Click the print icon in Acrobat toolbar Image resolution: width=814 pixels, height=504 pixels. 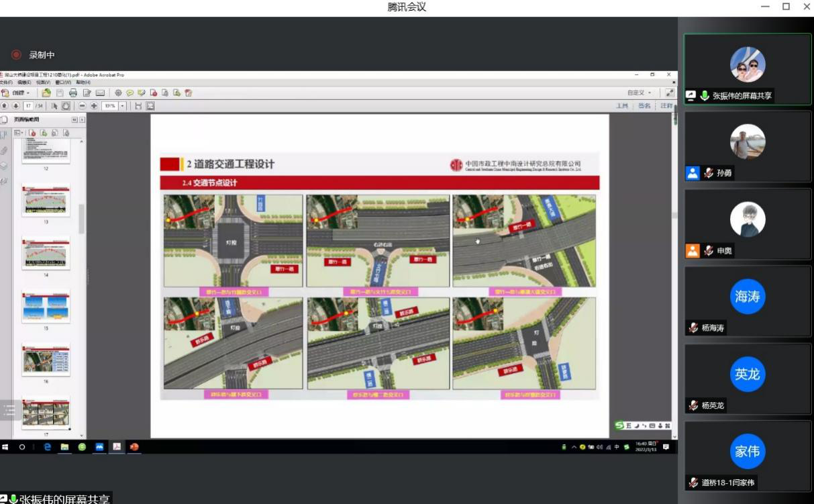(x=73, y=93)
